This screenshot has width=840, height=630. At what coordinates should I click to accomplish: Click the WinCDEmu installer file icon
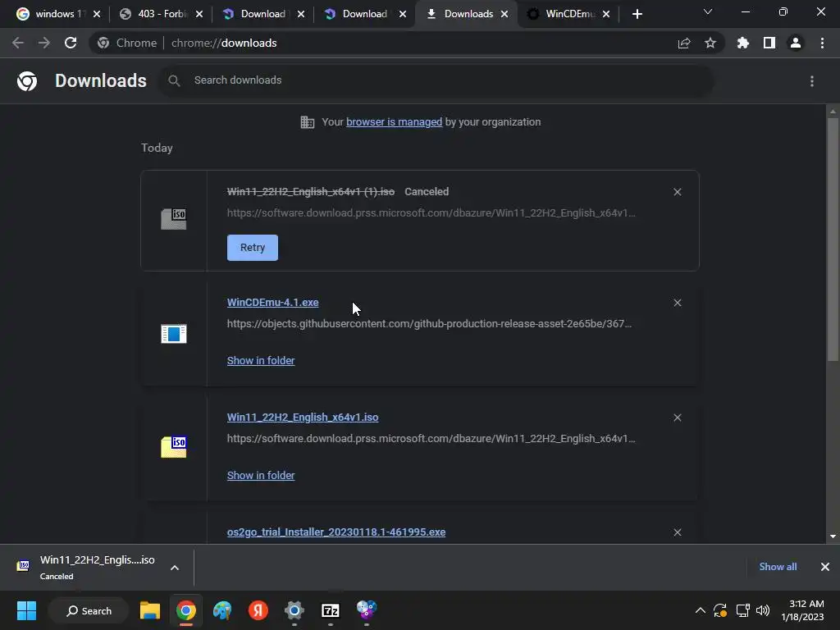tap(174, 334)
